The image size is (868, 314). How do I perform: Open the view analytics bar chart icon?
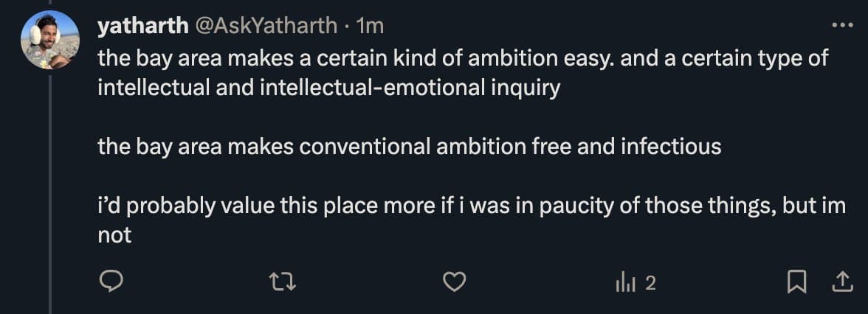pyautogui.click(x=625, y=282)
